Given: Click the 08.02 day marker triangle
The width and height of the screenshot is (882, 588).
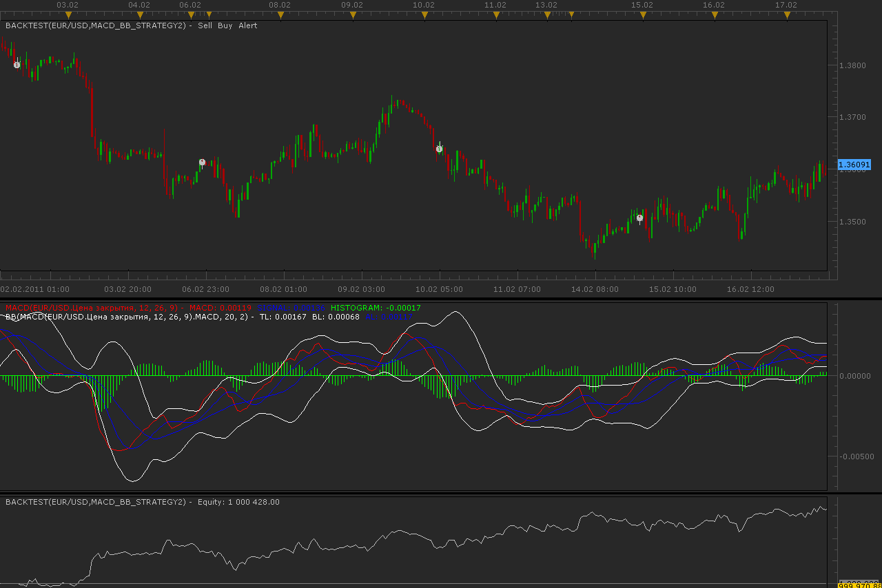Looking at the screenshot, I should pos(280,14).
